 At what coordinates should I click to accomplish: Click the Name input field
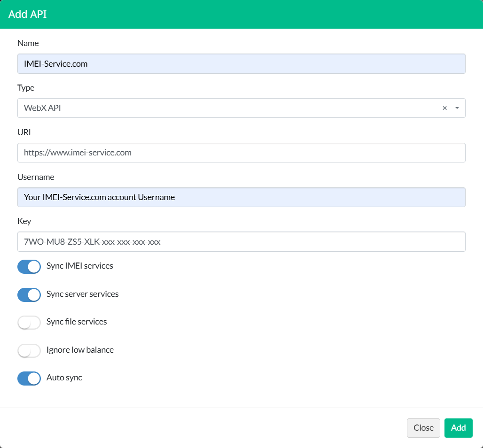point(241,64)
